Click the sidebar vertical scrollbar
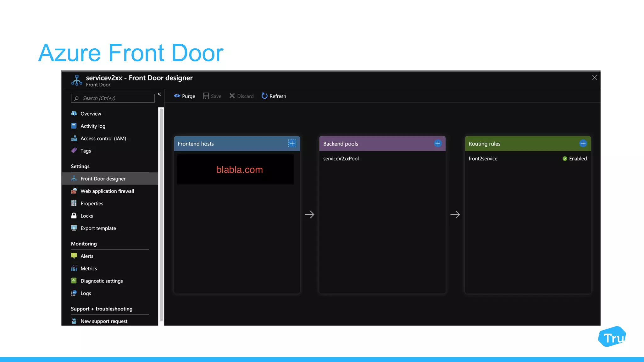 tap(161, 214)
